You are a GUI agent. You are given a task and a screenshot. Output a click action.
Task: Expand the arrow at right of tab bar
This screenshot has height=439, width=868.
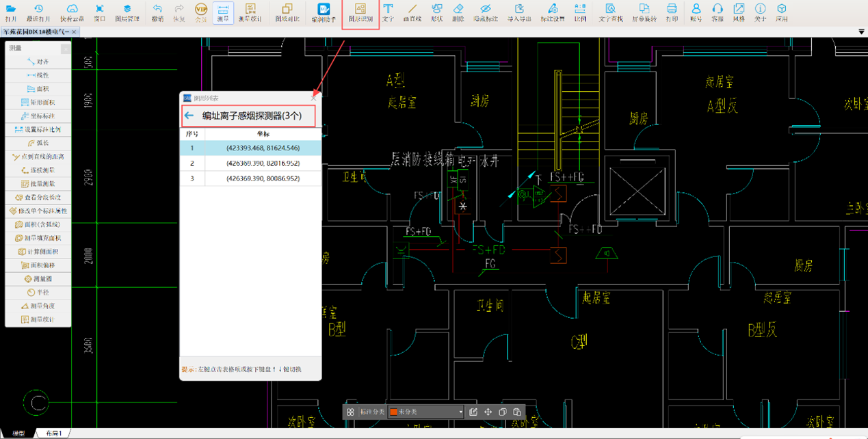861,32
